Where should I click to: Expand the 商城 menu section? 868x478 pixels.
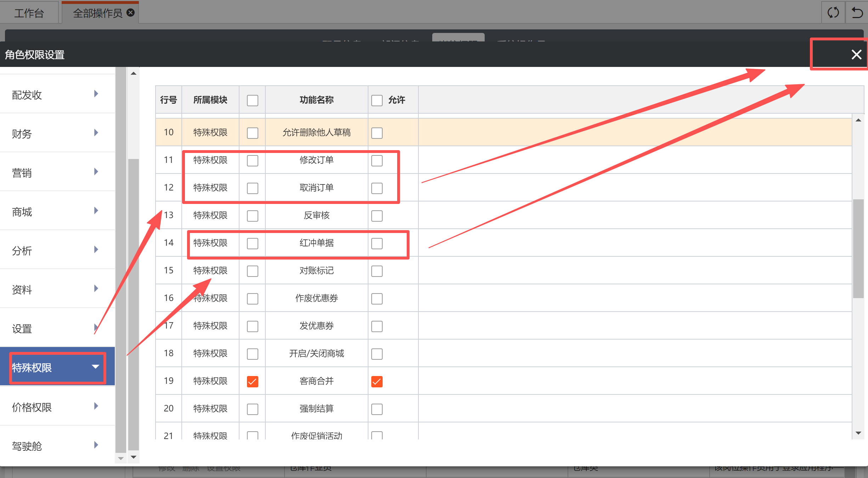pyautogui.click(x=57, y=211)
